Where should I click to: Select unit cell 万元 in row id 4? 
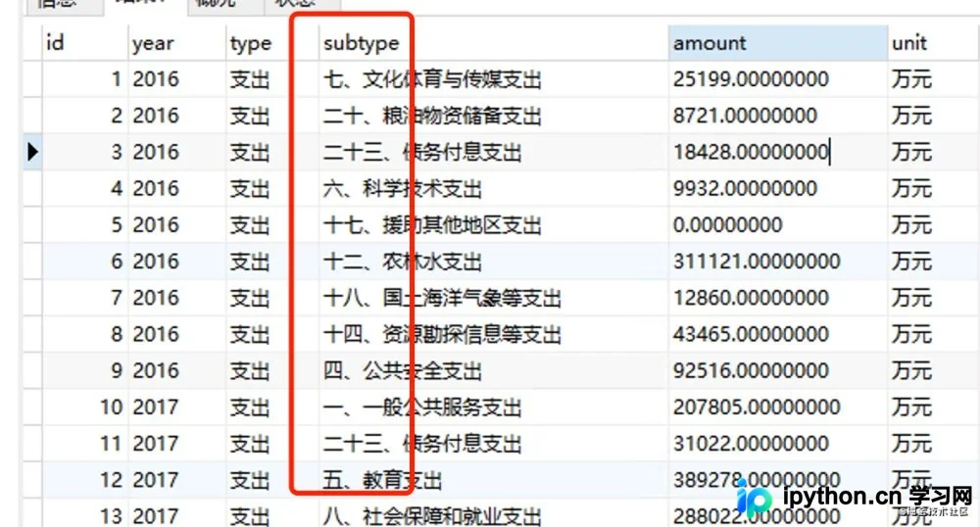pyautogui.click(x=934, y=188)
